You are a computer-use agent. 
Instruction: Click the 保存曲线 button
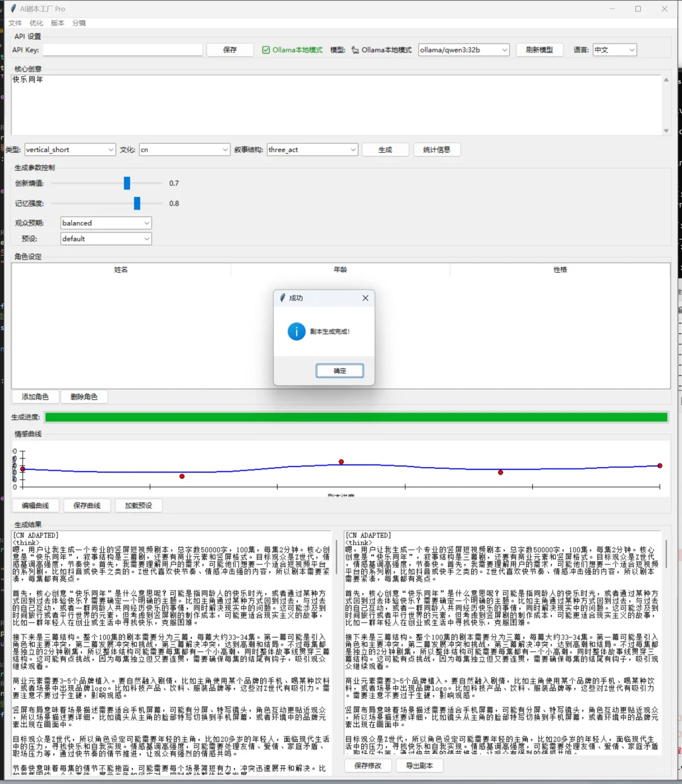(87, 506)
